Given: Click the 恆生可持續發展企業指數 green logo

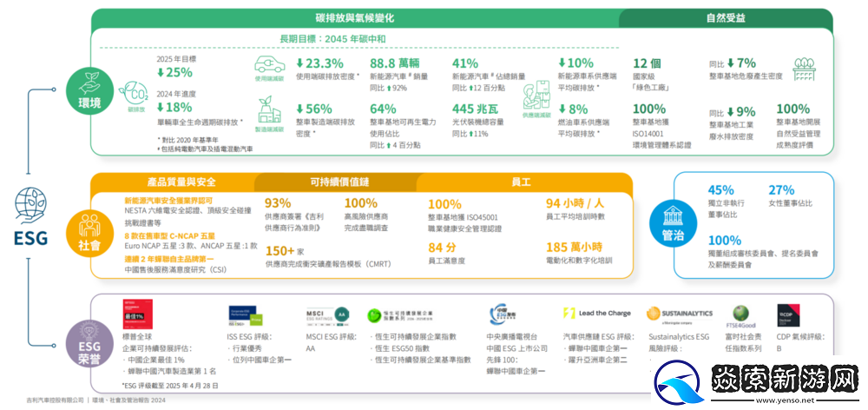Looking at the screenshot, I should click(399, 316).
